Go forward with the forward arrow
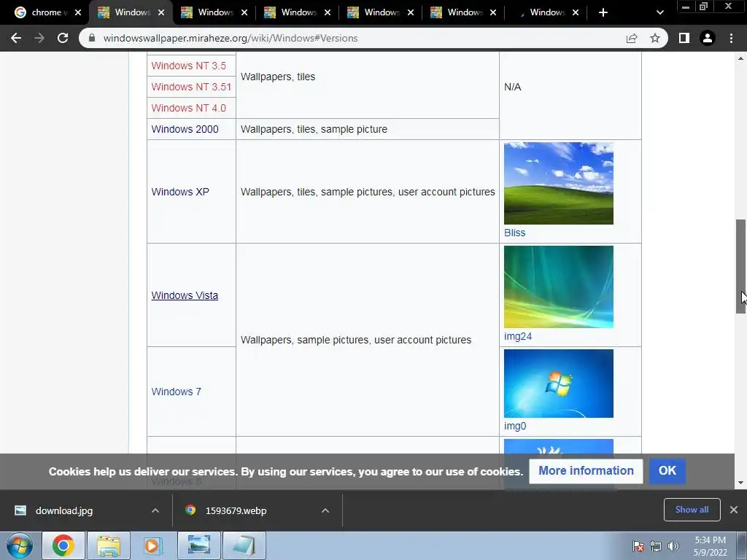 tap(39, 38)
